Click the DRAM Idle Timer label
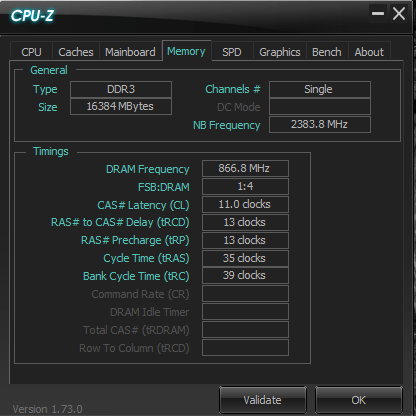Viewport: 416px width, 416px height. coord(149,312)
